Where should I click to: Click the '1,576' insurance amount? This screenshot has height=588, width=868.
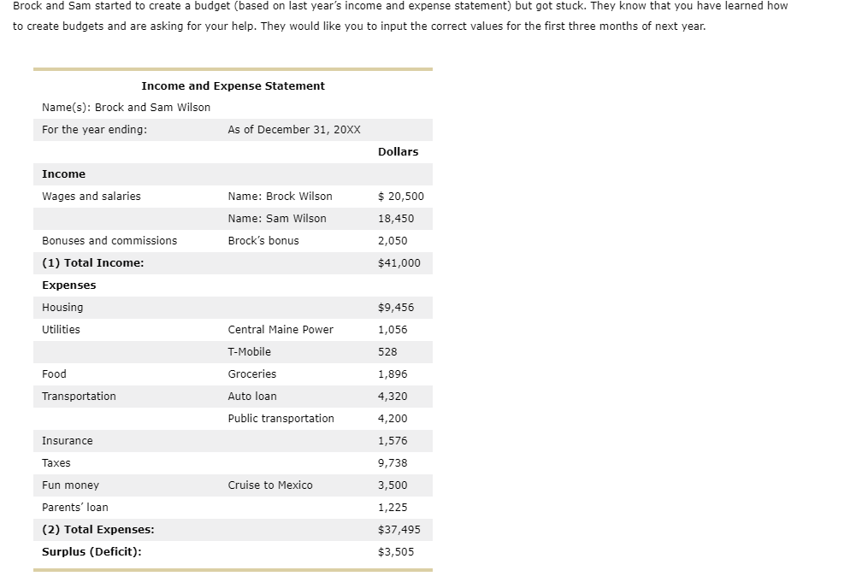click(393, 441)
